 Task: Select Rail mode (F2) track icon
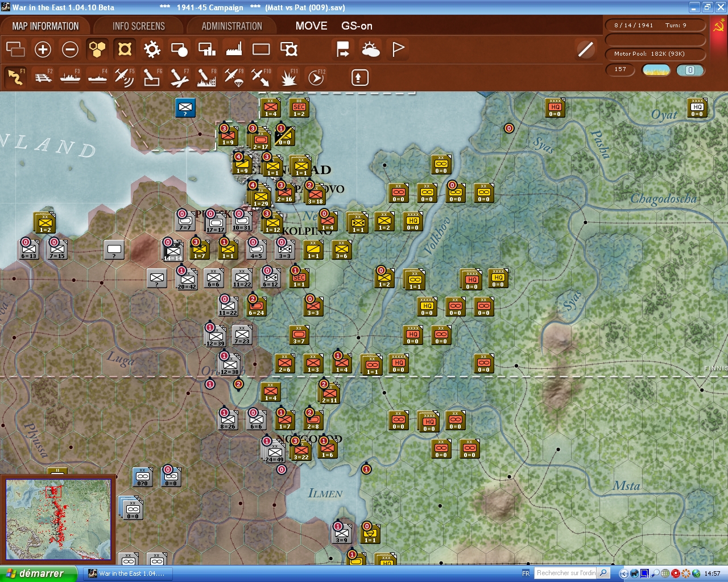(x=43, y=77)
